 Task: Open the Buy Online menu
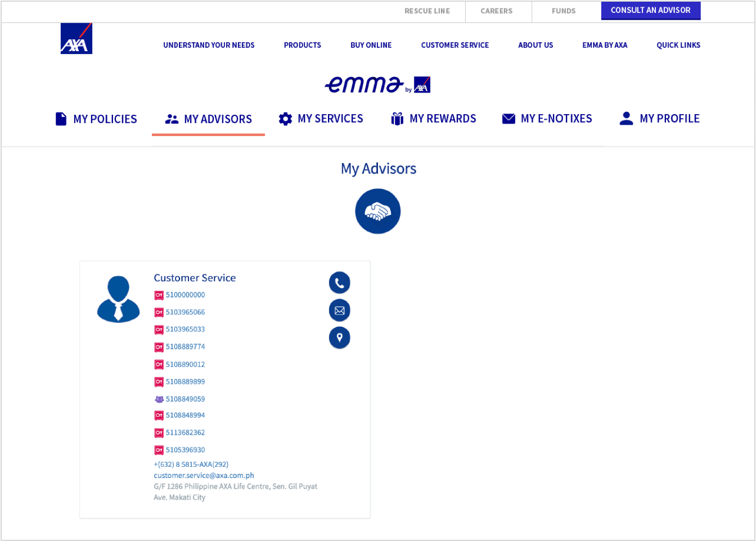pyautogui.click(x=371, y=45)
